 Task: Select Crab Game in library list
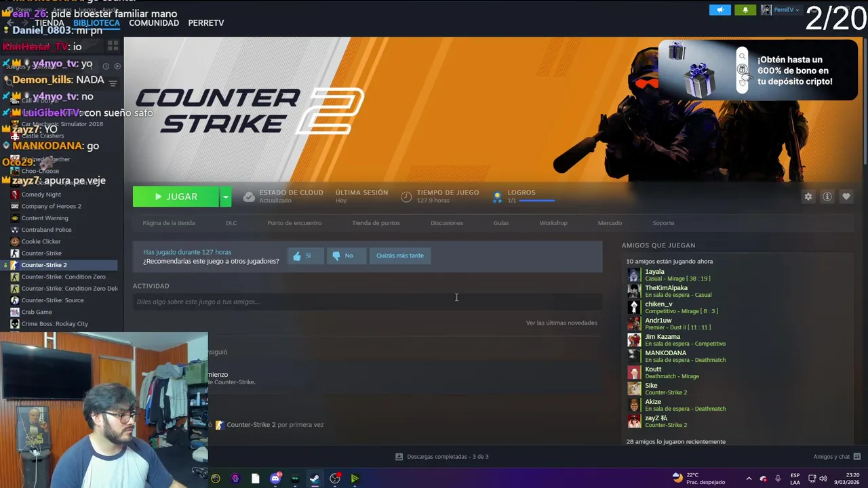(x=37, y=312)
